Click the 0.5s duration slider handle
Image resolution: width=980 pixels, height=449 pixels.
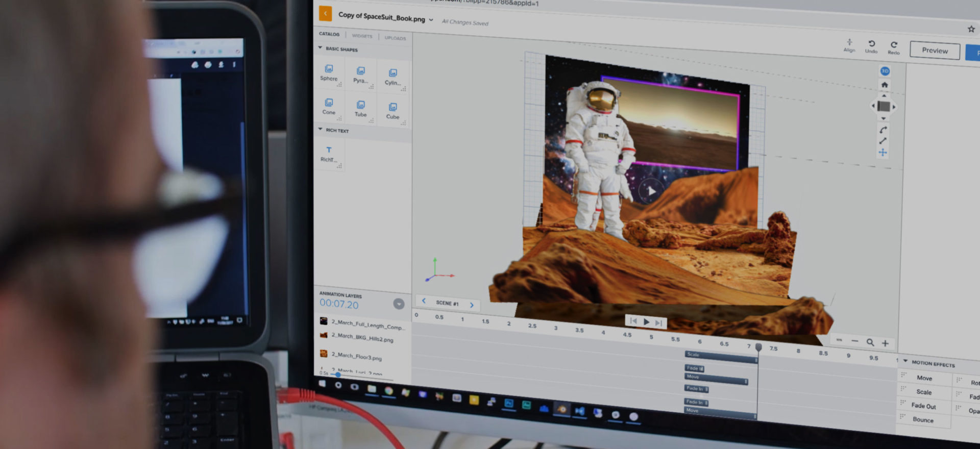[338, 375]
